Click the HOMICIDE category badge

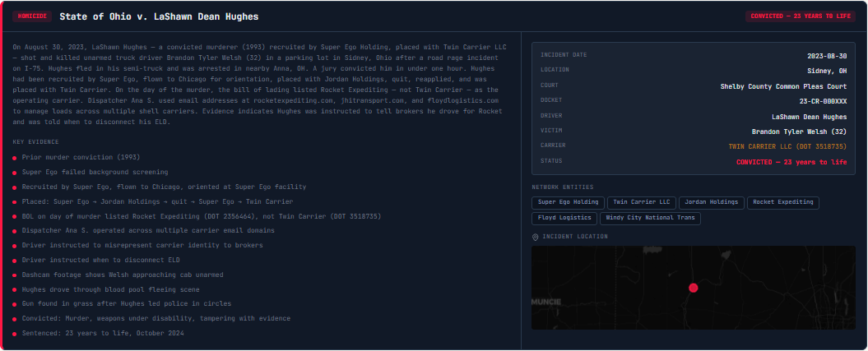click(32, 16)
